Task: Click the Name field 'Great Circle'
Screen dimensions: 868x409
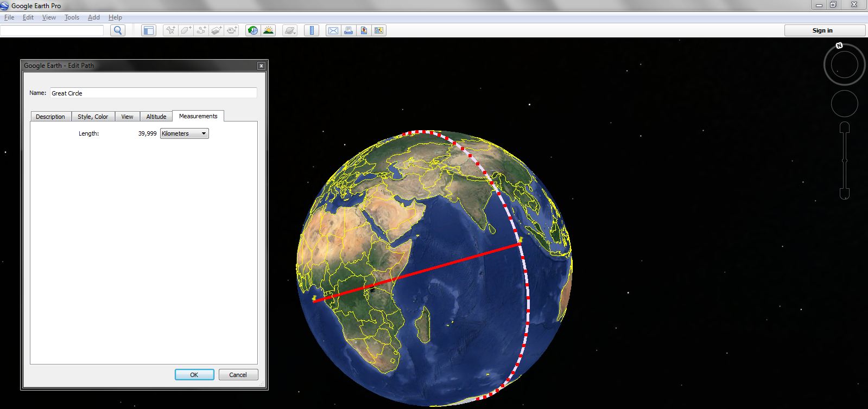Action: pyautogui.click(x=154, y=93)
